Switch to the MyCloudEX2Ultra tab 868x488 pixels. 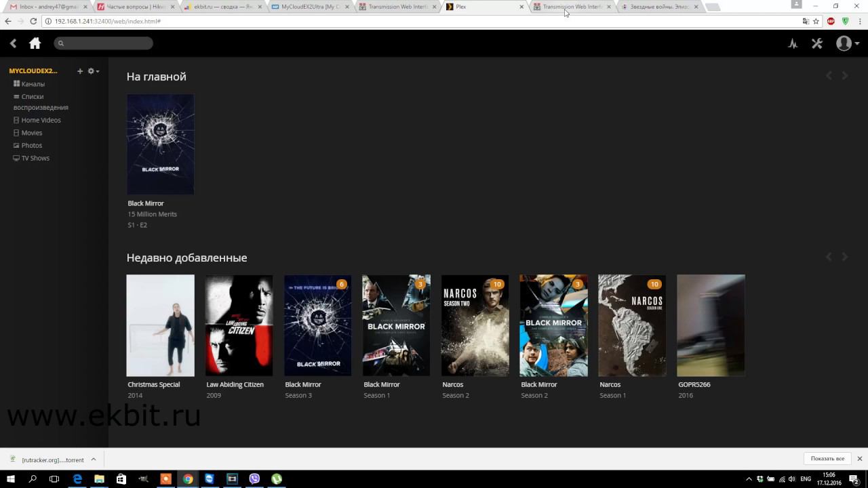pyautogui.click(x=311, y=7)
